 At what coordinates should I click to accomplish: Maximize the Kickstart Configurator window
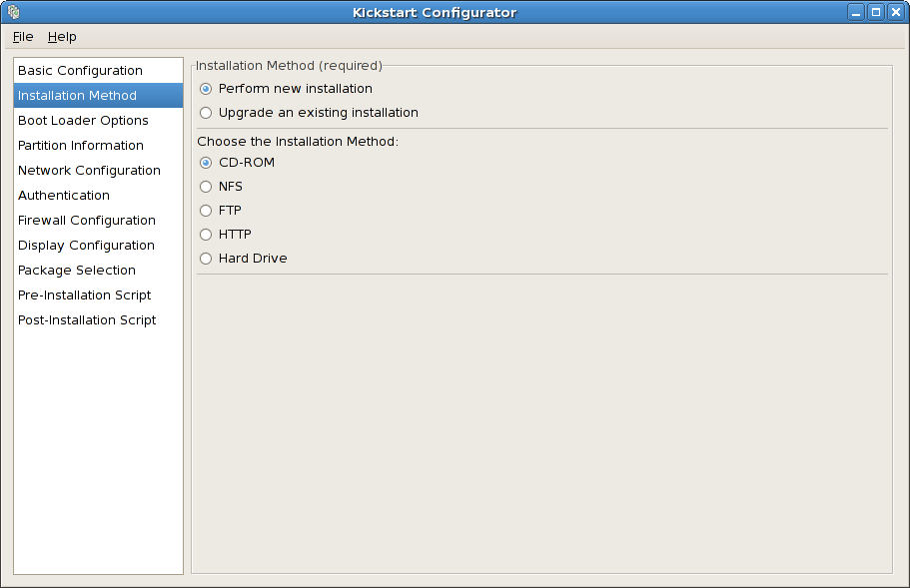[876, 12]
